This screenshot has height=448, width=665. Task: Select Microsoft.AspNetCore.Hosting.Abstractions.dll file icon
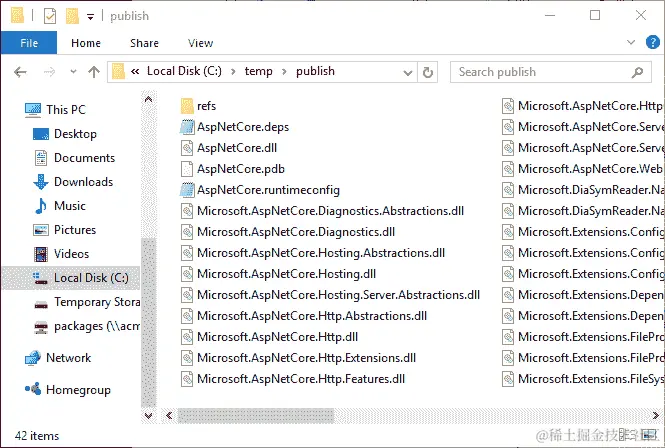[x=187, y=253]
